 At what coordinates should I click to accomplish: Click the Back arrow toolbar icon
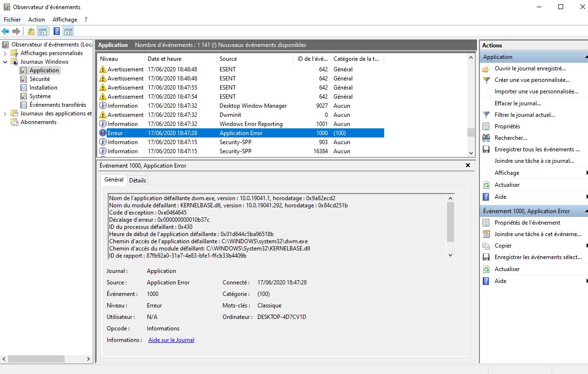point(5,32)
